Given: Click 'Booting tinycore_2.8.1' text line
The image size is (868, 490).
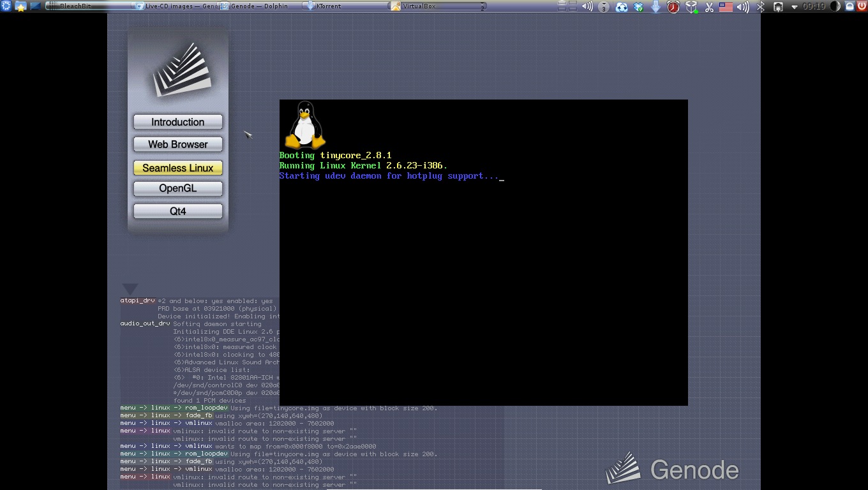Looking at the screenshot, I should point(336,155).
